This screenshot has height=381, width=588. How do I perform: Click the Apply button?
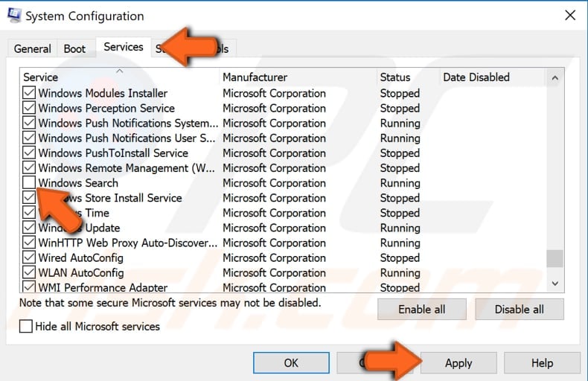(458, 363)
